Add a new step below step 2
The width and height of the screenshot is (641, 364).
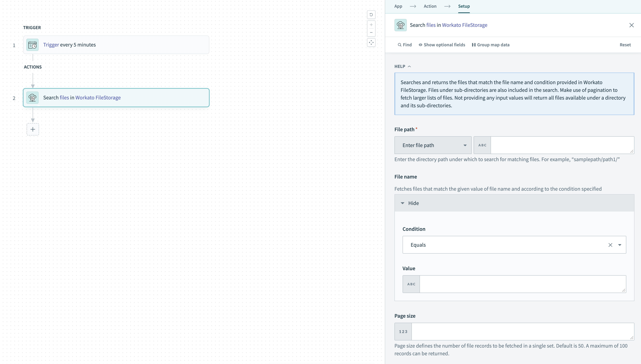click(x=33, y=129)
